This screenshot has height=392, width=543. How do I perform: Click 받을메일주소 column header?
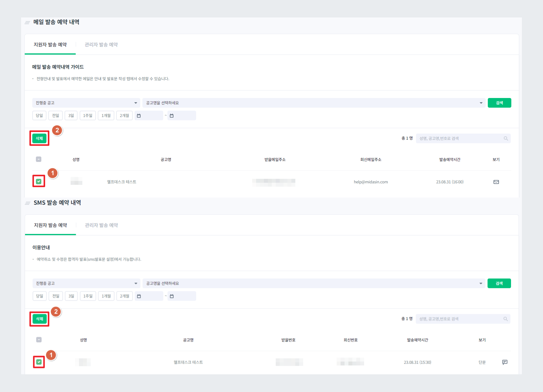pos(275,160)
